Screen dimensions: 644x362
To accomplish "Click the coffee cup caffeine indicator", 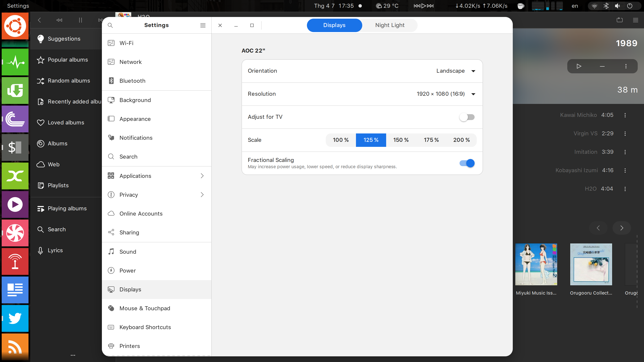I will (521, 6).
